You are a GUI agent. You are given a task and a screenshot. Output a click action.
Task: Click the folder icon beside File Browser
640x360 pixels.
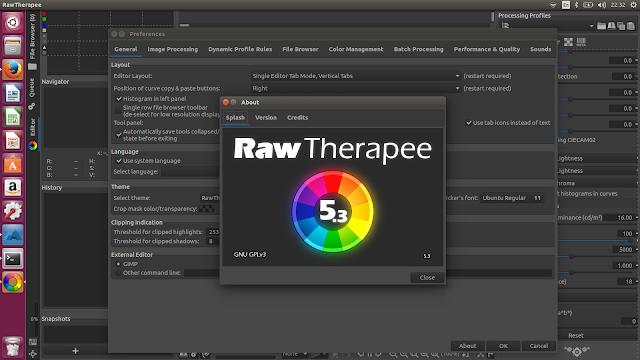32,67
